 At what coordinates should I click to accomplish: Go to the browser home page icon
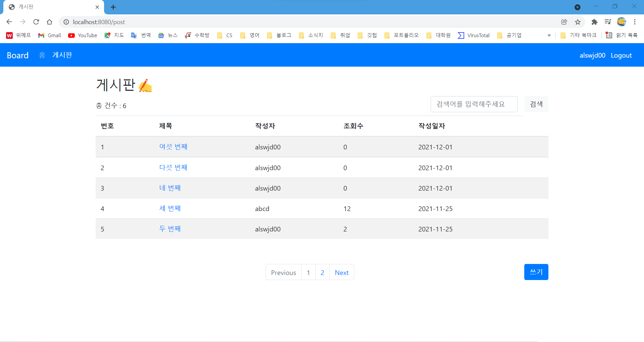[x=49, y=22]
